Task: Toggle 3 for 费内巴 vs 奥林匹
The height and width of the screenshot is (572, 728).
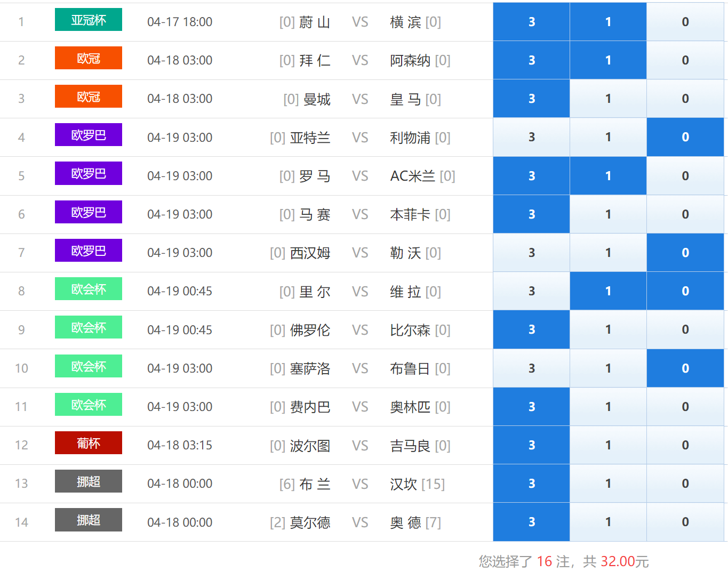Action: coord(531,407)
